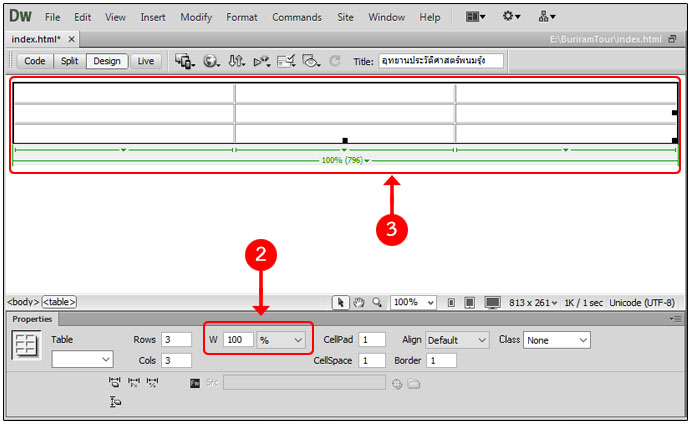Open the Commands menu

point(297,17)
